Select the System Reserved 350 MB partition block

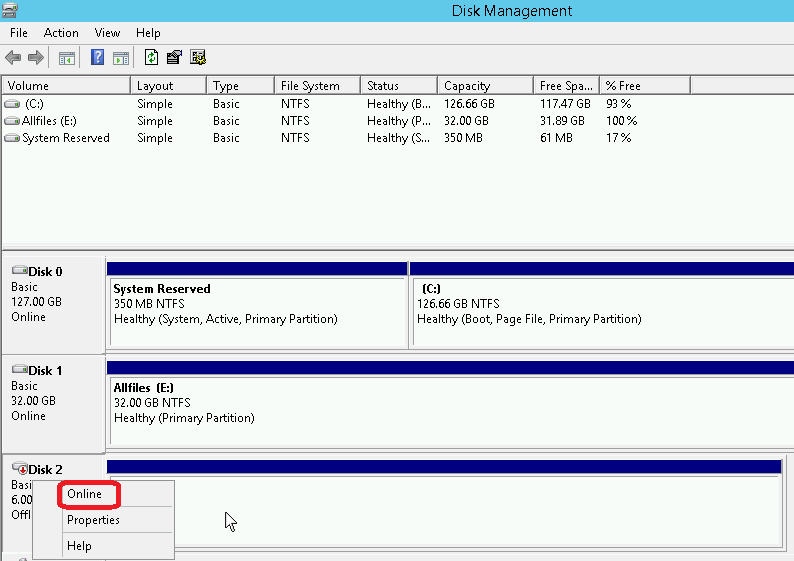pyautogui.click(x=257, y=305)
